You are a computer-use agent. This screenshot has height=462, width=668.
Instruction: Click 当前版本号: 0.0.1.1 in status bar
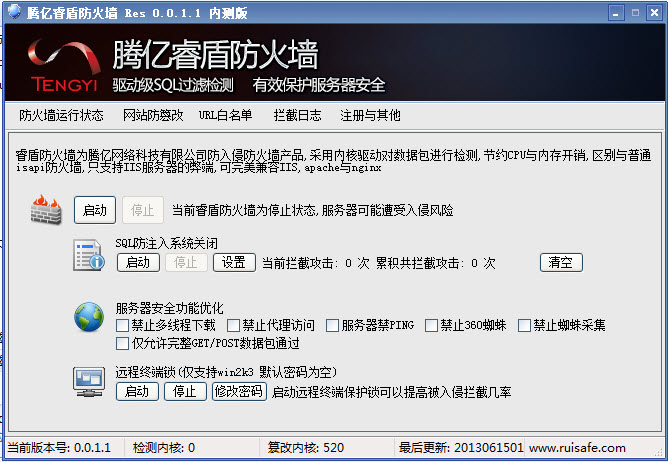[x=59, y=448]
